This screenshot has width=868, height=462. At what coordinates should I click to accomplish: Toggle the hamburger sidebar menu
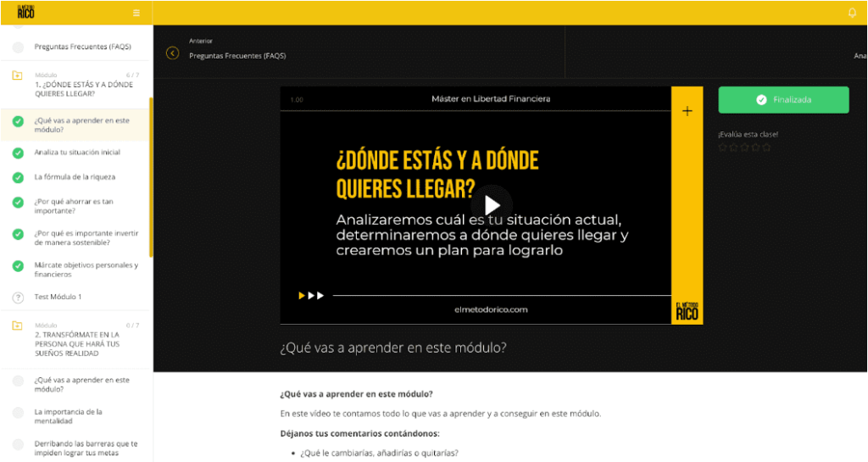(x=136, y=13)
